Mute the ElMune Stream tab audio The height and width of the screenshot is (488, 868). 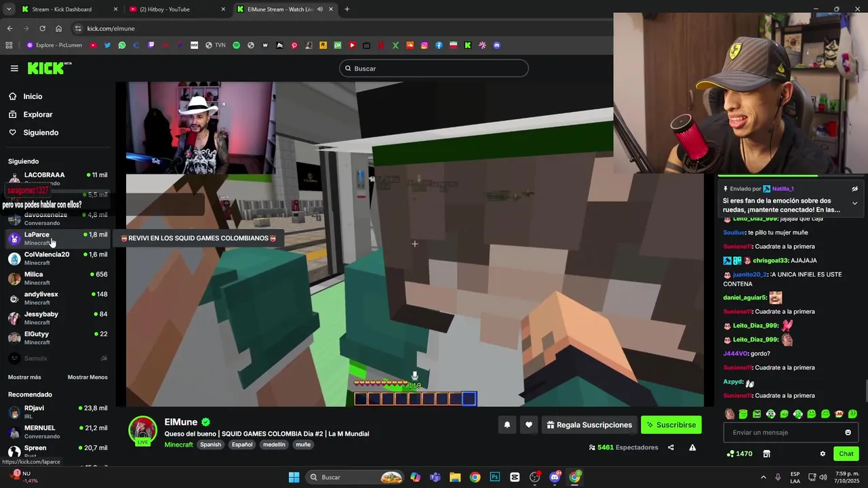319,9
